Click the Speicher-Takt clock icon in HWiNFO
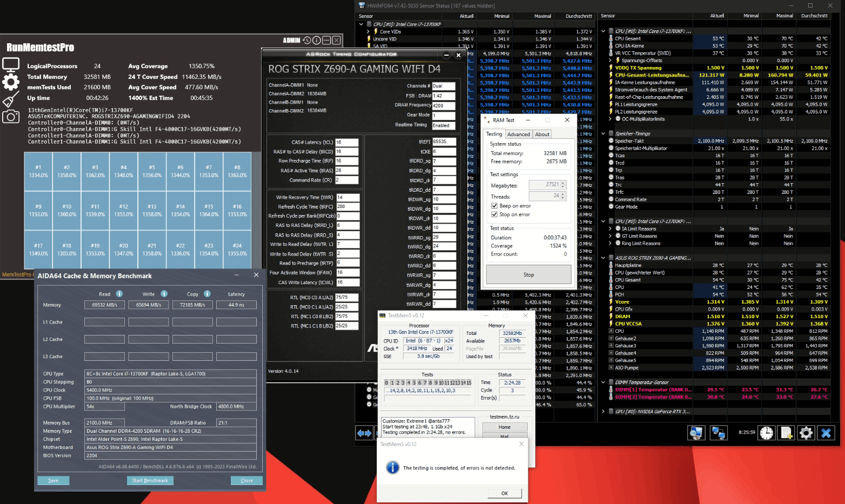This screenshot has width=845, height=504. tap(611, 141)
